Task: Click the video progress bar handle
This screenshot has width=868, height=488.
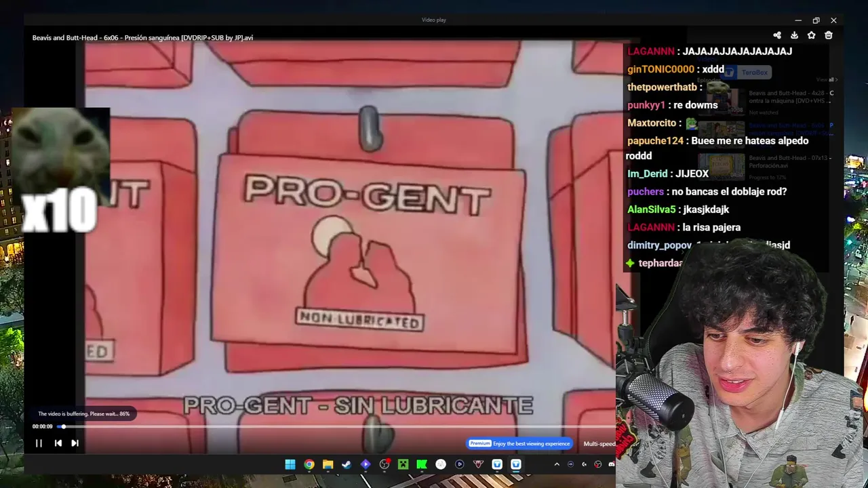Action: (x=63, y=426)
